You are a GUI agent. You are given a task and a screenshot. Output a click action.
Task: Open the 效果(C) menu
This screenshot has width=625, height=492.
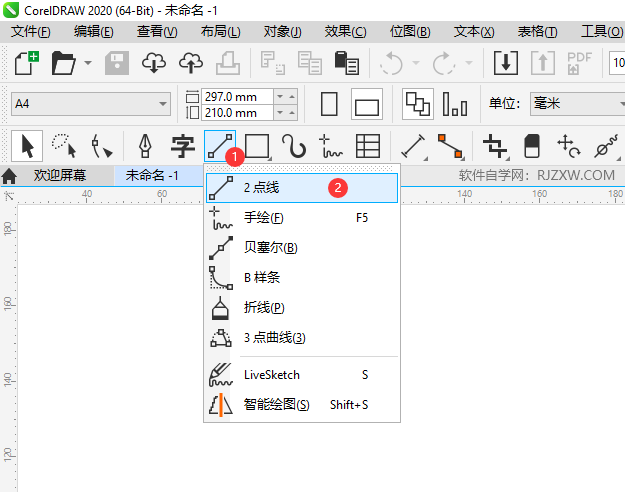pos(345,31)
